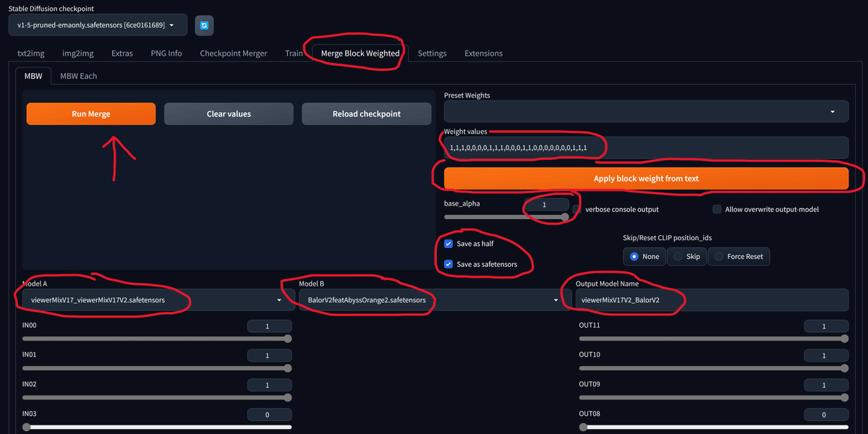Select the Skip CLIP position_ids option
Screen dimensions: 868x434
coord(686,256)
